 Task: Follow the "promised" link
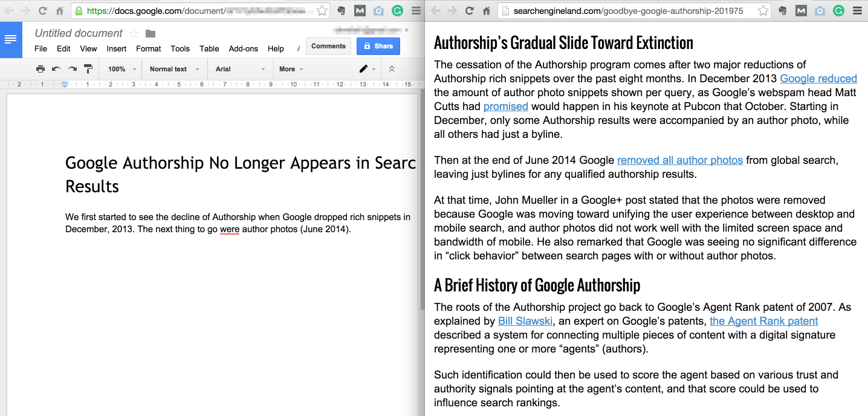point(506,106)
